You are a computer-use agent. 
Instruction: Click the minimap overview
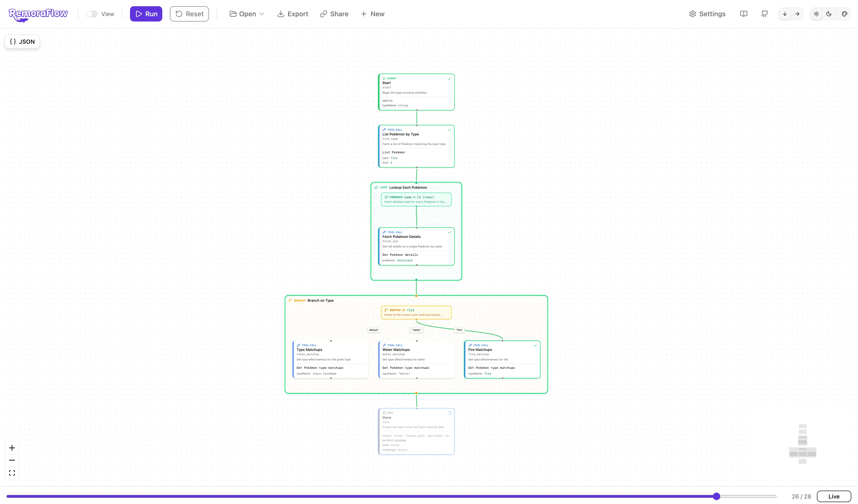pyautogui.click(x=803, y=444)
